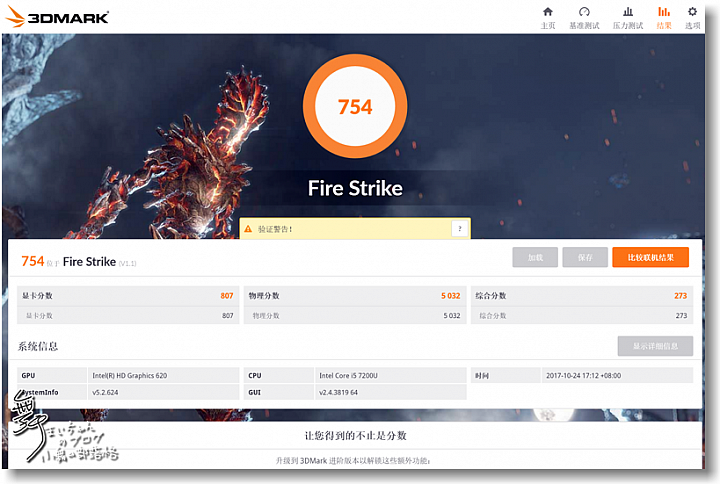Click the 时间 label cell

pos(506,375)
